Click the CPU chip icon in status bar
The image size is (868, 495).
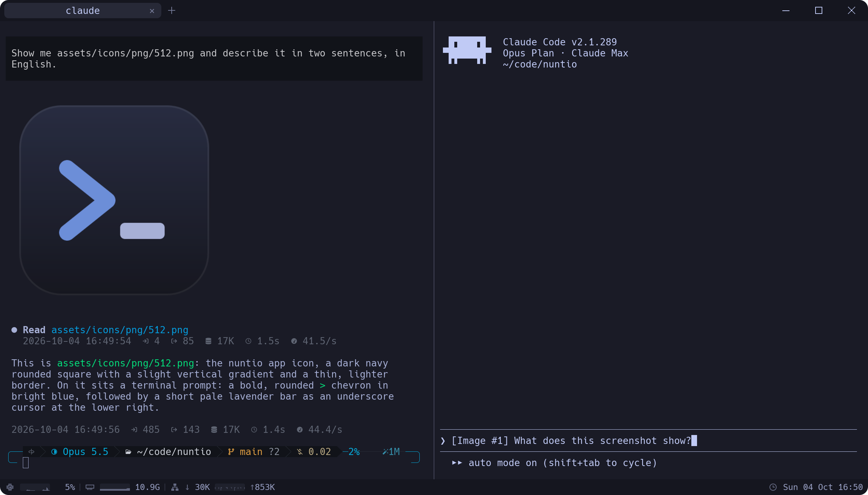[x=10, y=487]
